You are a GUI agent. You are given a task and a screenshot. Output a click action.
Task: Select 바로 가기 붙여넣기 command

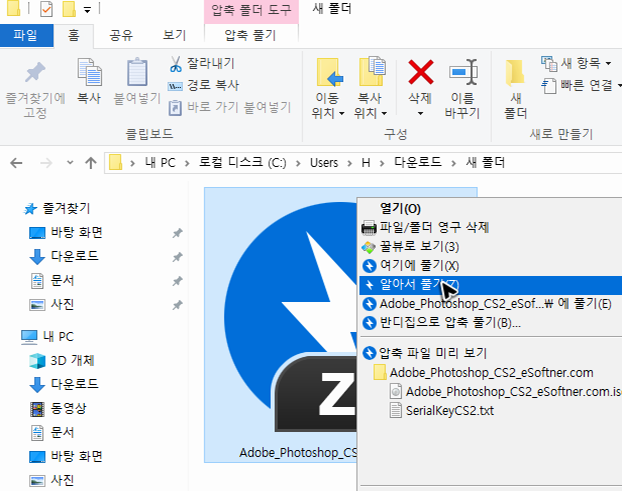(x=230, y=107)
